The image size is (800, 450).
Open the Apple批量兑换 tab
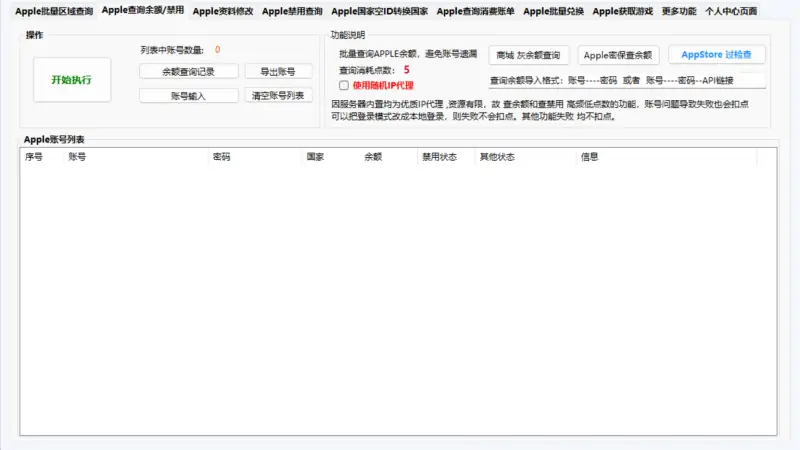pos(554,11)
